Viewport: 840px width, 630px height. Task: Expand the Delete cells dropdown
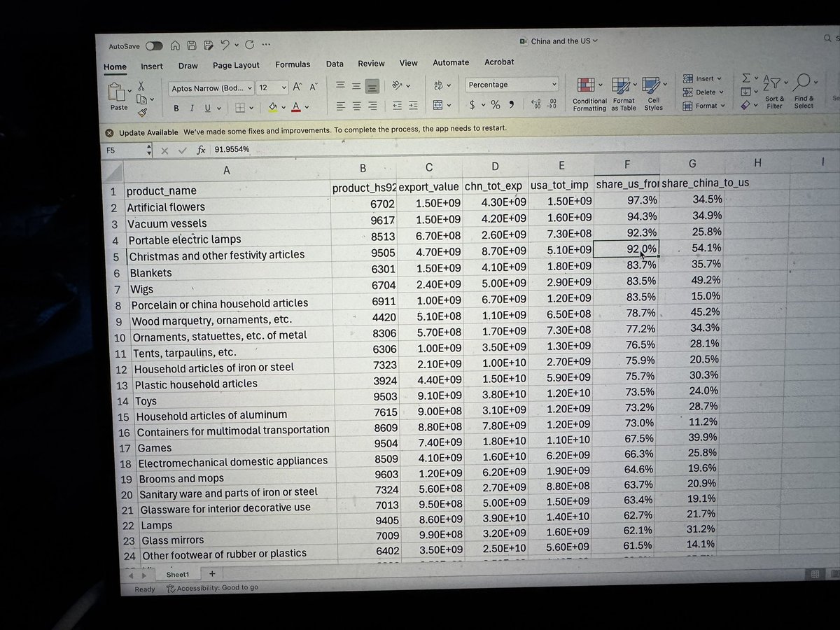721,92
